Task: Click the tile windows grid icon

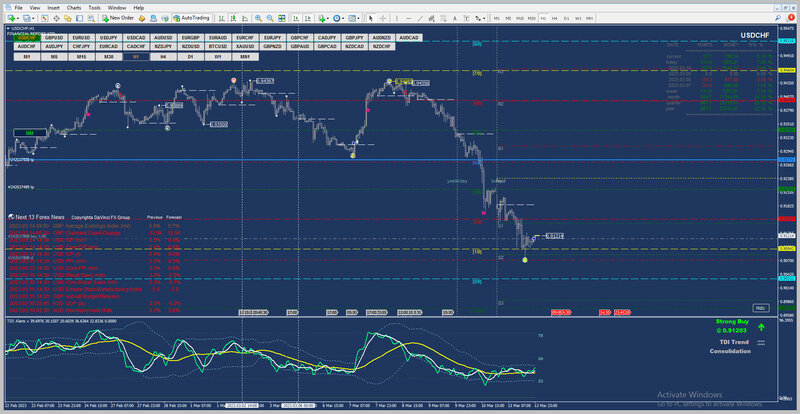Action: (x=282, y=18)
